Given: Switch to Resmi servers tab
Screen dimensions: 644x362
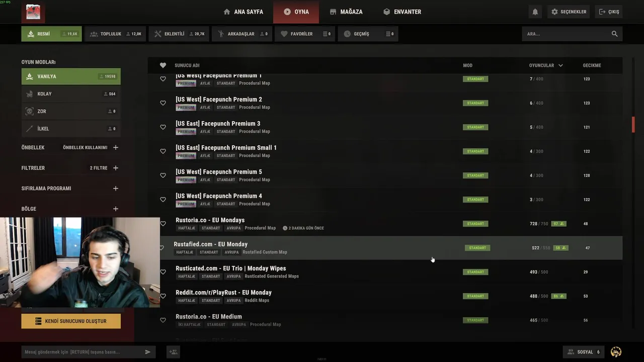Looking at the screenshot, I should pos(51,34).
